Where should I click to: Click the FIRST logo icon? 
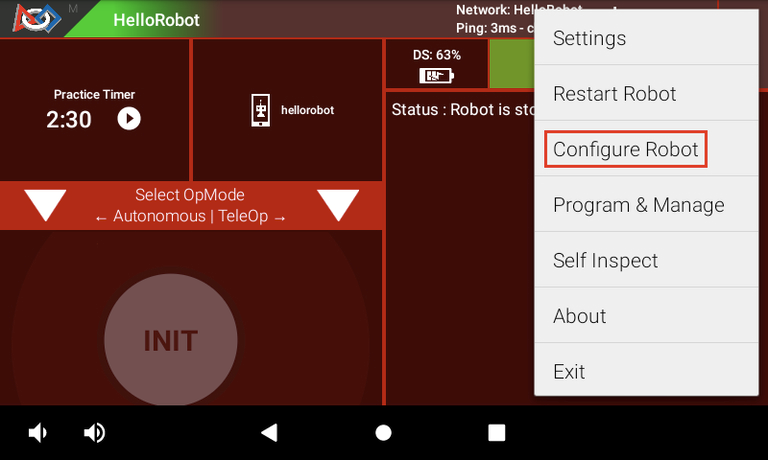click(x=37, y=18)
